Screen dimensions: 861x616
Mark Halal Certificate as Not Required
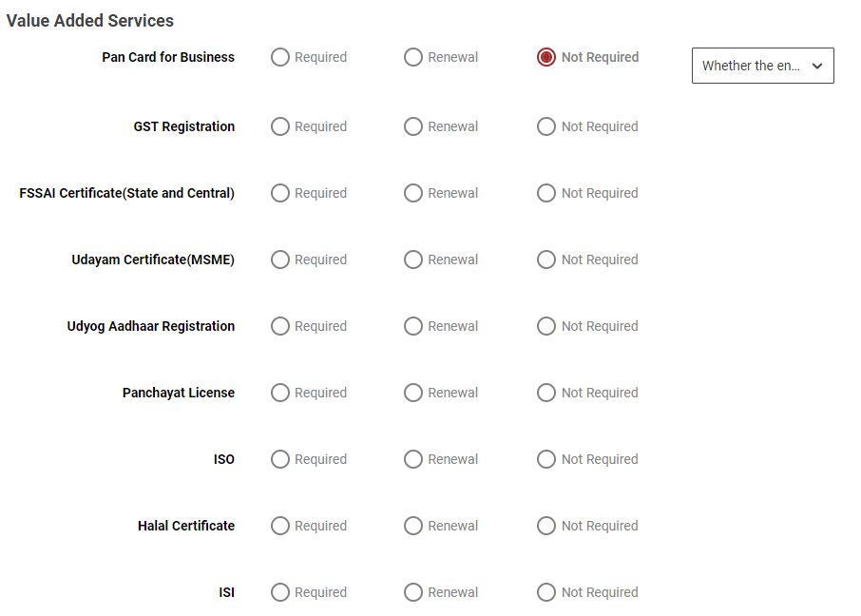pyautogui.click(x=546, y=526)
